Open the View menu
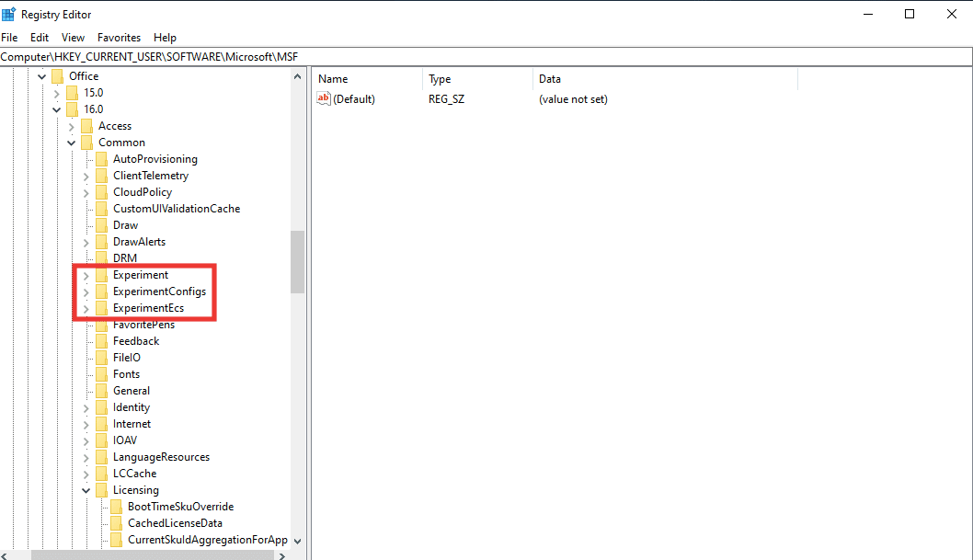The image size is (973, 560). (x=73, y=37)
